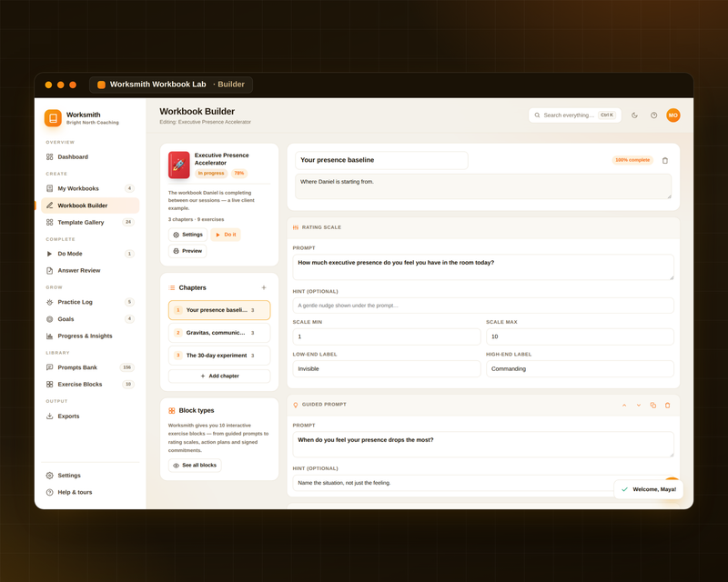Edit chapter description Where Daniel is starting from
Viewport: 728px width, 582px height.
pyautogui.click(x=483, y=186)
